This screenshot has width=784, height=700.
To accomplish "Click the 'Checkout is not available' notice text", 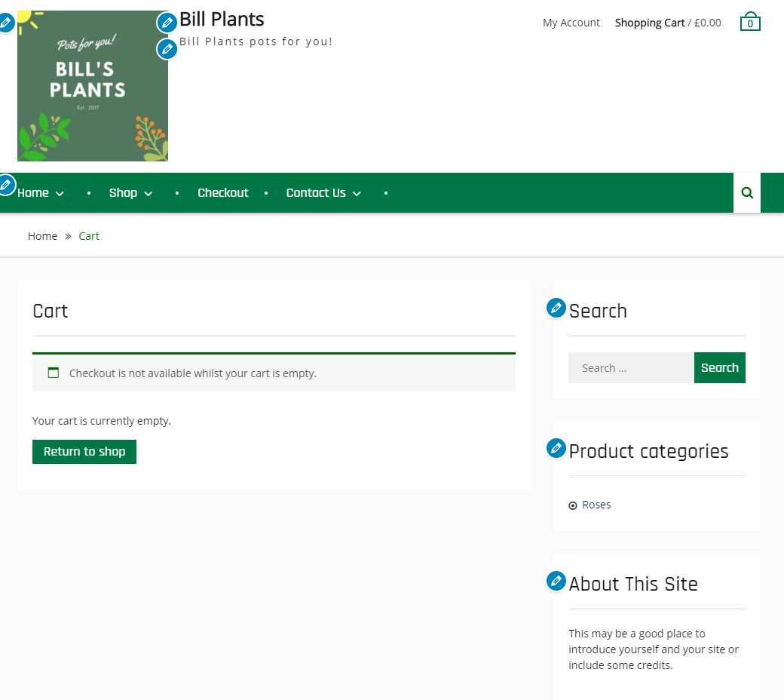I will coord(192,373).
